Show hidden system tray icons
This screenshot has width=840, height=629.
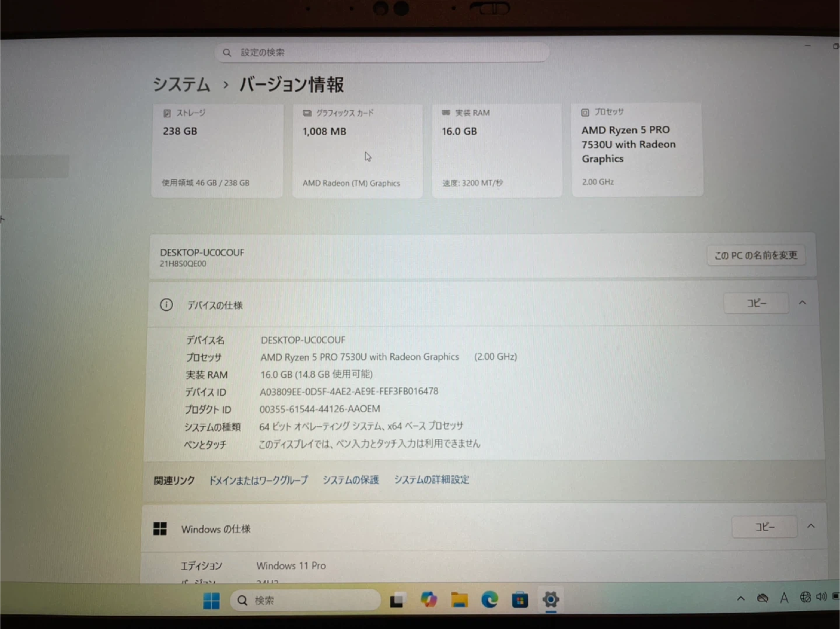pyautogui.click(x=741, y=598)
